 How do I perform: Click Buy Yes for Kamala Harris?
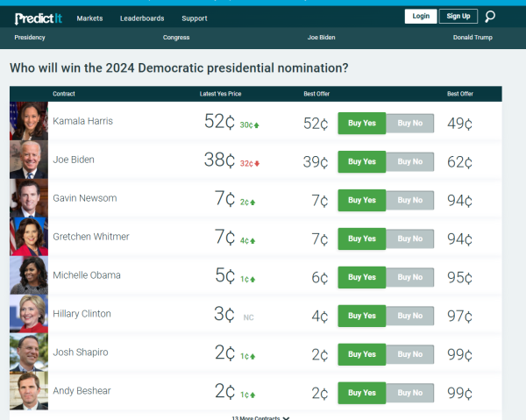pyautogui.click(x=361, y=123)
